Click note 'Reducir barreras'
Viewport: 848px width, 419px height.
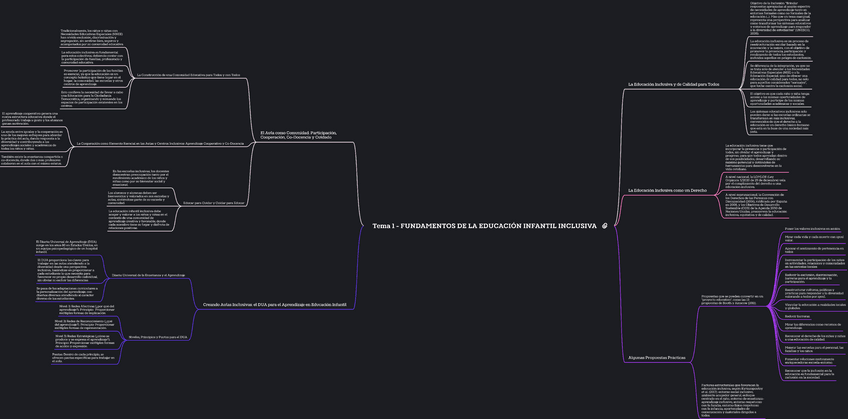797,316
